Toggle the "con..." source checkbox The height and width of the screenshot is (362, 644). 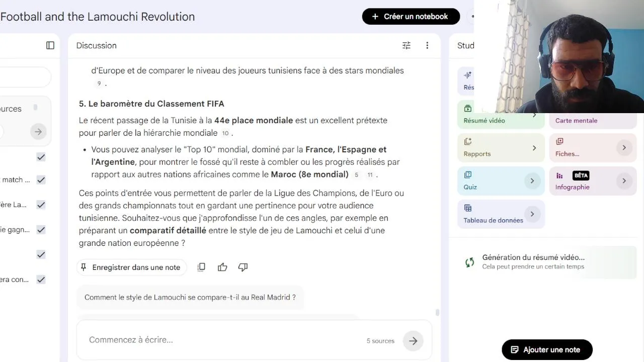point(41,280)
